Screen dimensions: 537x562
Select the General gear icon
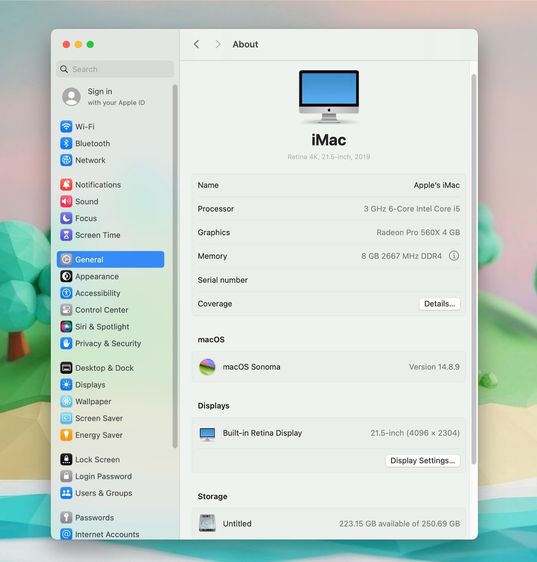click(x=66, y=259)
